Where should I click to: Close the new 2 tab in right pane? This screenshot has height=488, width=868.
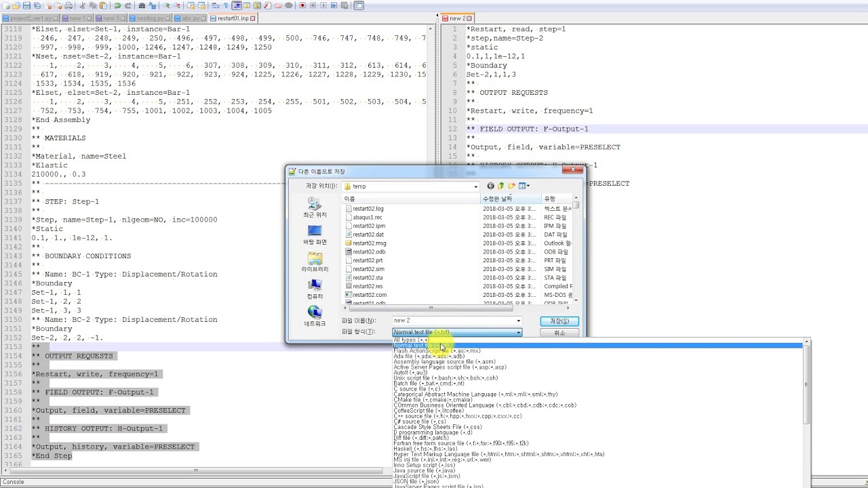(x=469, y=18)
